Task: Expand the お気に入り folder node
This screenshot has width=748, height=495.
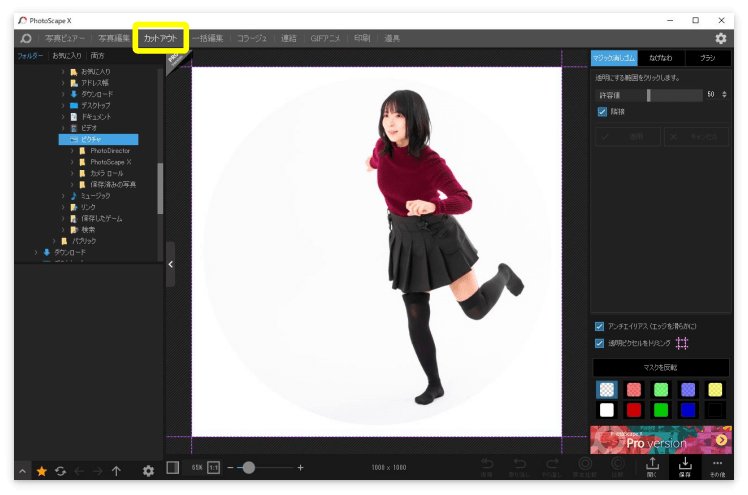Action: point(63,72)
